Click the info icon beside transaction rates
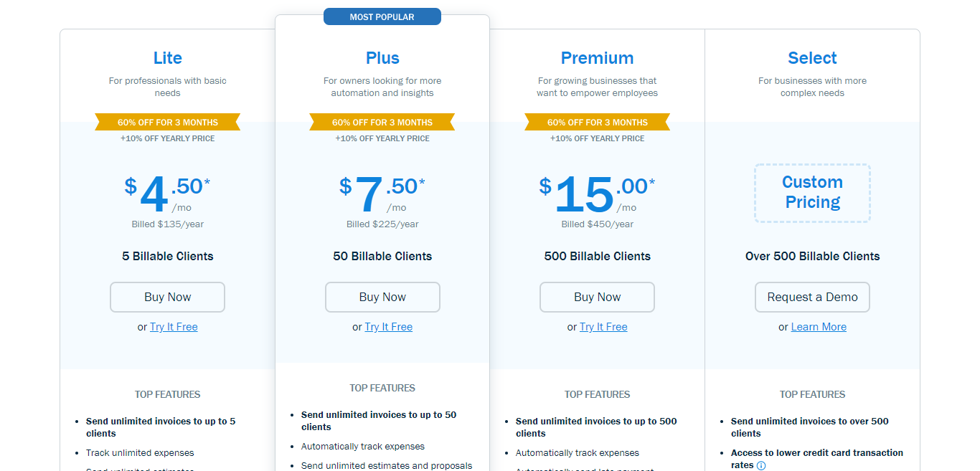980x471 pixels. click(x=761, y=465)
